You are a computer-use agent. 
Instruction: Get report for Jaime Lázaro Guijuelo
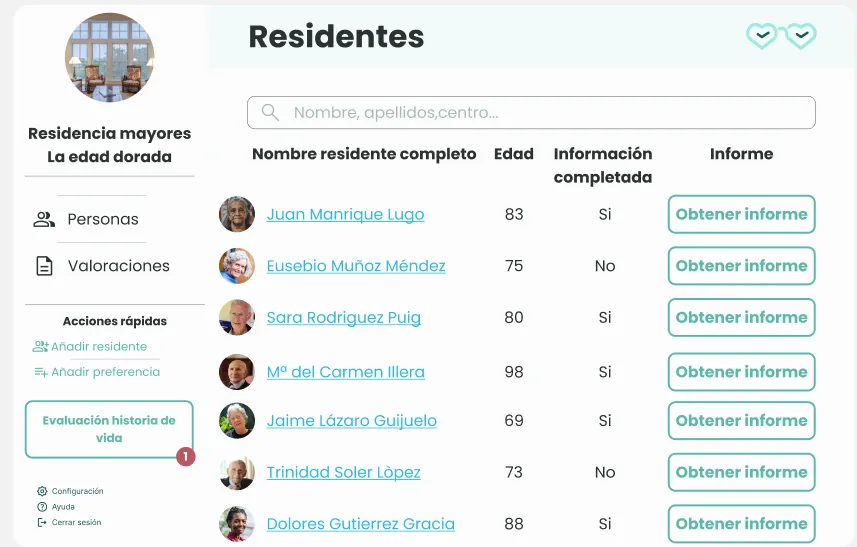point(742,421)
